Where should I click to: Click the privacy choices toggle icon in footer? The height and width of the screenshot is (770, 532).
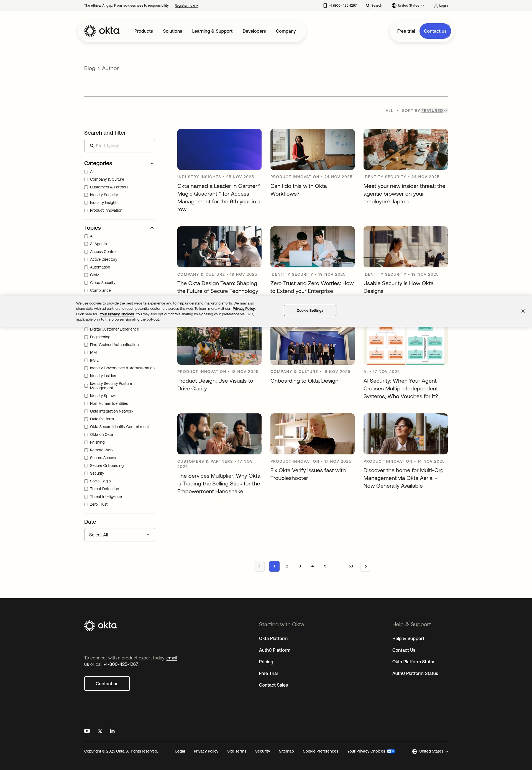[x=391, y=751]
